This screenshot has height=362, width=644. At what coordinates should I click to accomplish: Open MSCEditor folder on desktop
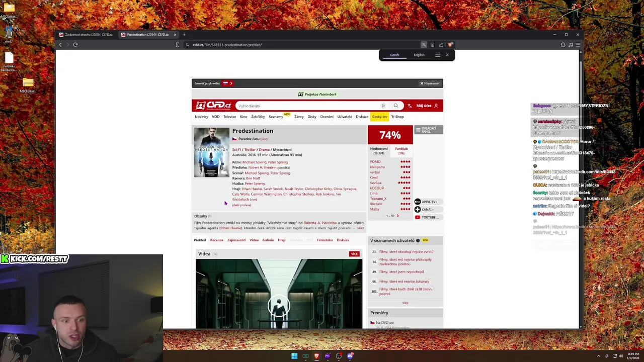(9, 11)
